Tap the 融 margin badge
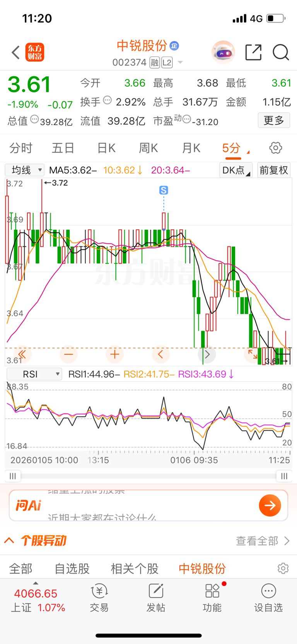297x644 pixels. tap(155, 62)
